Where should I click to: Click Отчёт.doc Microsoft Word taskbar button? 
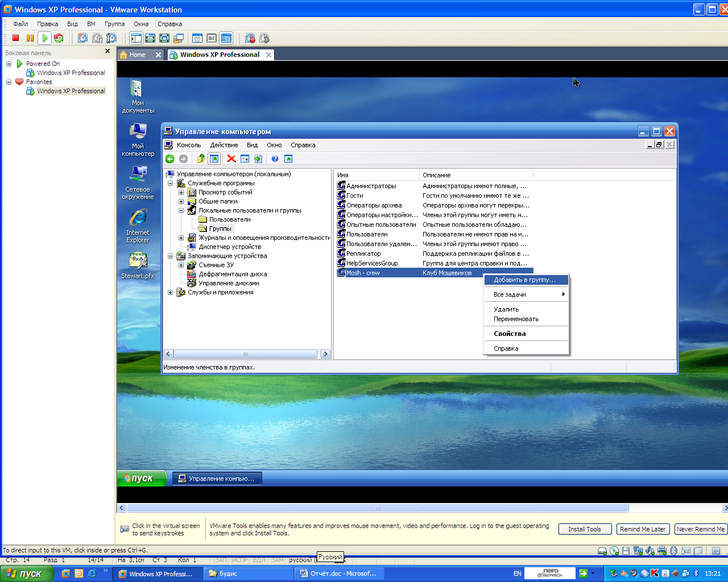click(x=340, y=573)
